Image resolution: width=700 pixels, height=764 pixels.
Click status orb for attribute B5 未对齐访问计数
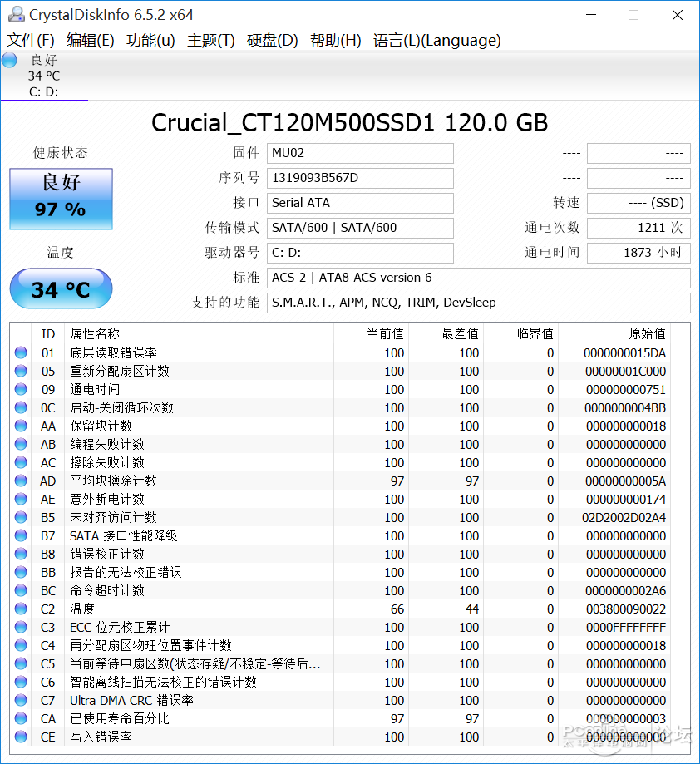click(21, 517)
